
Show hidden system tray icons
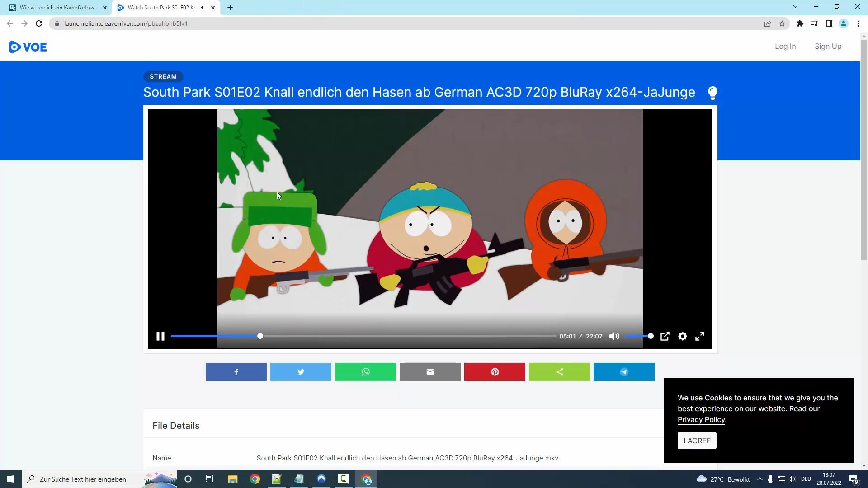tap(760, 479)
